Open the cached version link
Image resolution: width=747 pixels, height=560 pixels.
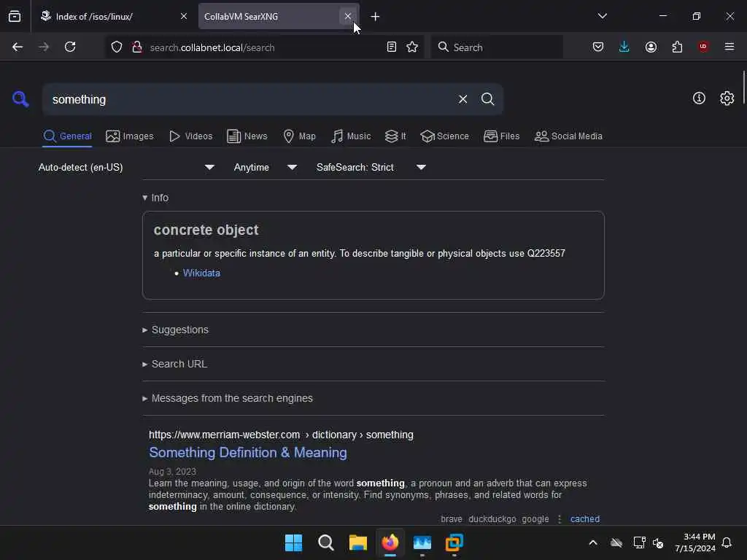tap(584, 519)
